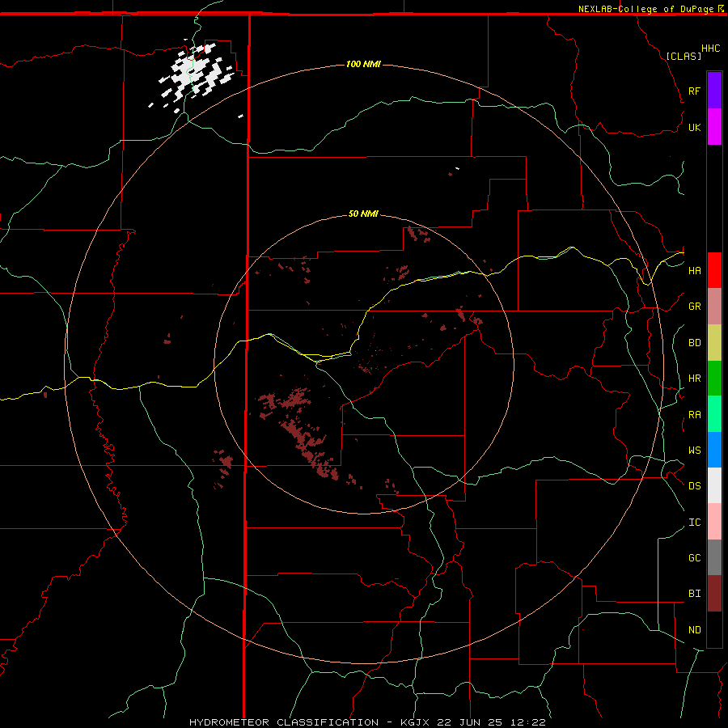This screenshot has width=728, height=728.
Task: Click the BI dark-red legend swatch
Action: click(714, 594)
